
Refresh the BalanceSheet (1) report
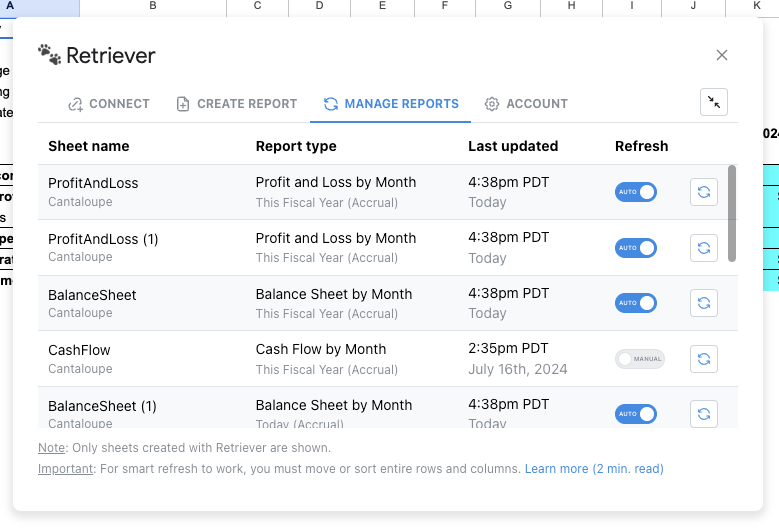704,413
